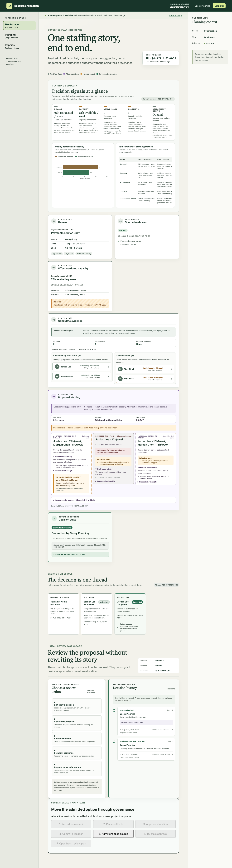Click the 05 step badge beside Proposed staffing

click(x=53, y=396)
